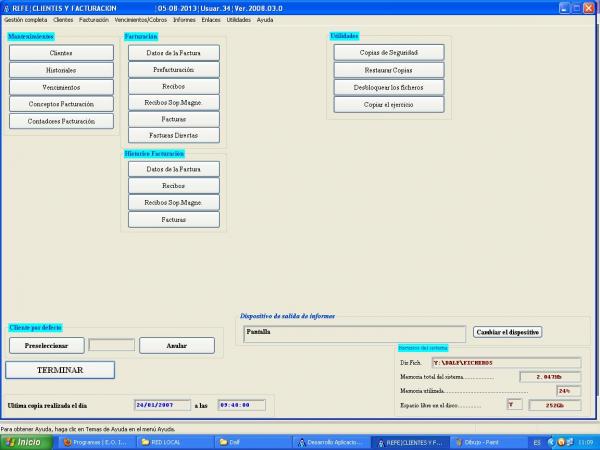The image size is (600, 450).
Task: Launch Copias de Seguridad utility
Action: coord(388,53)
